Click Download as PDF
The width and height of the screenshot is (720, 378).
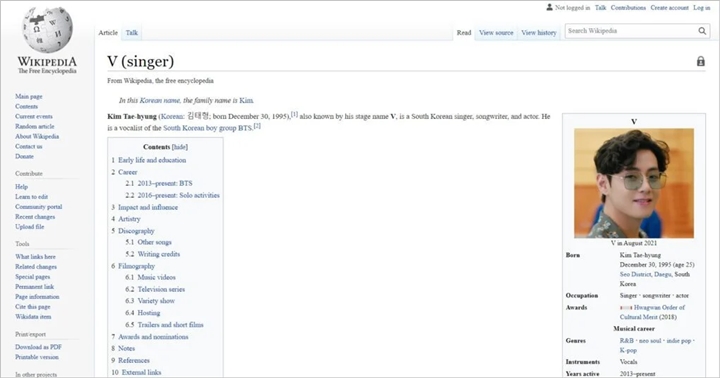(x=39, y=347)
